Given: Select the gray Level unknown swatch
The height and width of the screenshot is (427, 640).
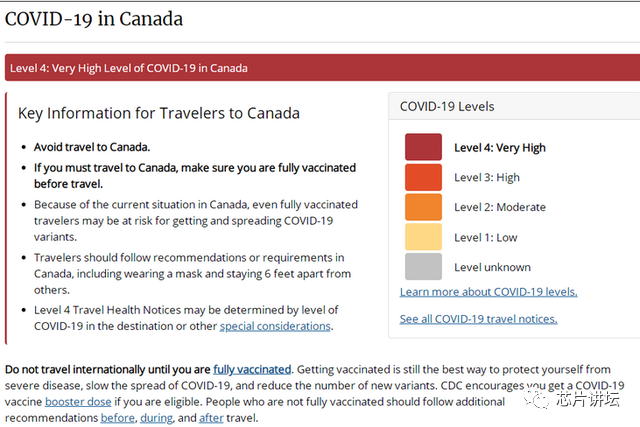Looking at the screenshot, I should click(x=423, y=267).
